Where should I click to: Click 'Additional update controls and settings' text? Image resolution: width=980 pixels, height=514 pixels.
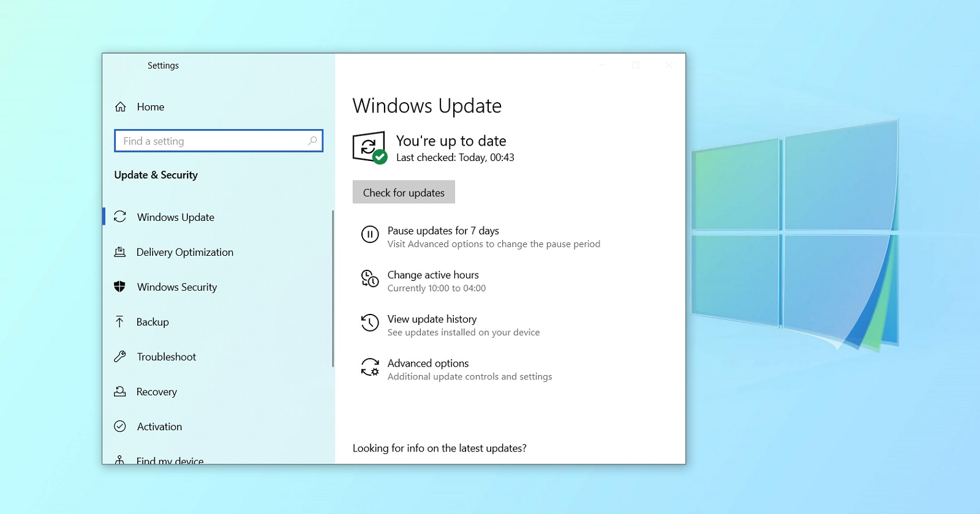pos(470,376)
